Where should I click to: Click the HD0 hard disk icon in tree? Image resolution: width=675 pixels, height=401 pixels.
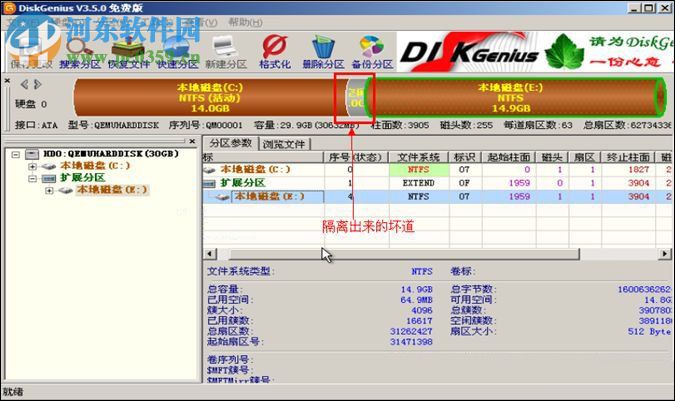32,154
